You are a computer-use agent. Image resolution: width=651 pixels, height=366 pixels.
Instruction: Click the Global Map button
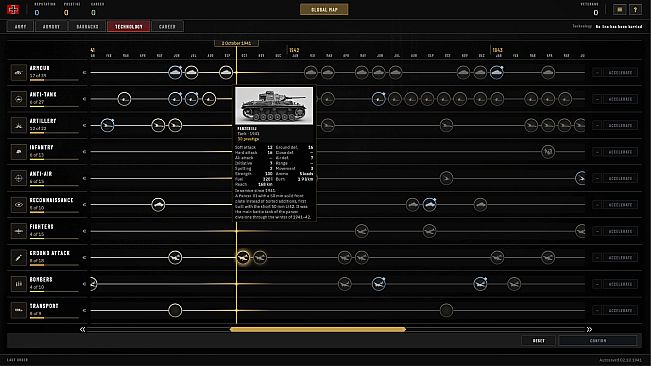click(324, 10)
